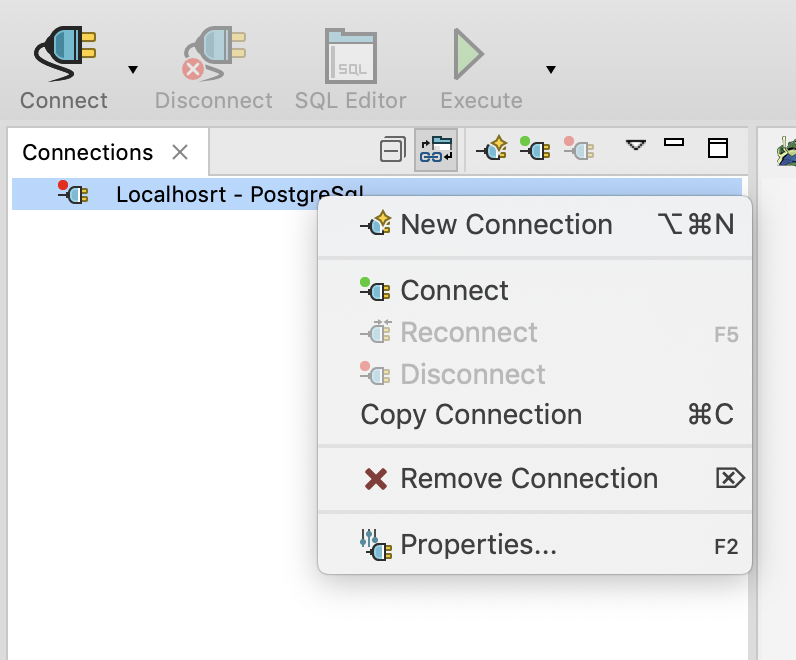Screen dimensions: 796x660
Task: Choose New Connection from the context menu
Action: click(506, 224)
